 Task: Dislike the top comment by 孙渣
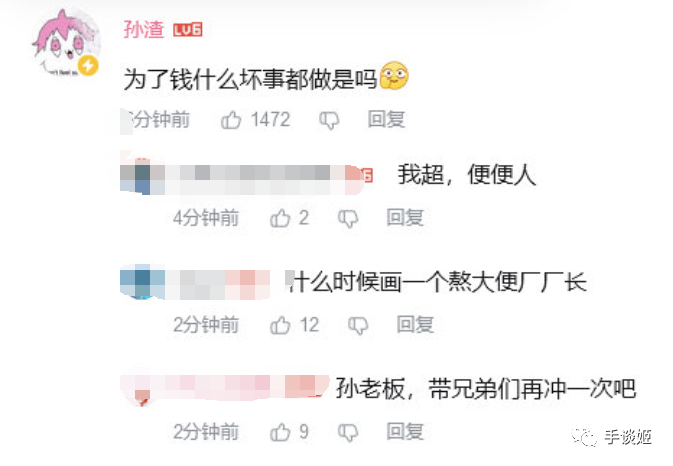(x=329, y=120)
